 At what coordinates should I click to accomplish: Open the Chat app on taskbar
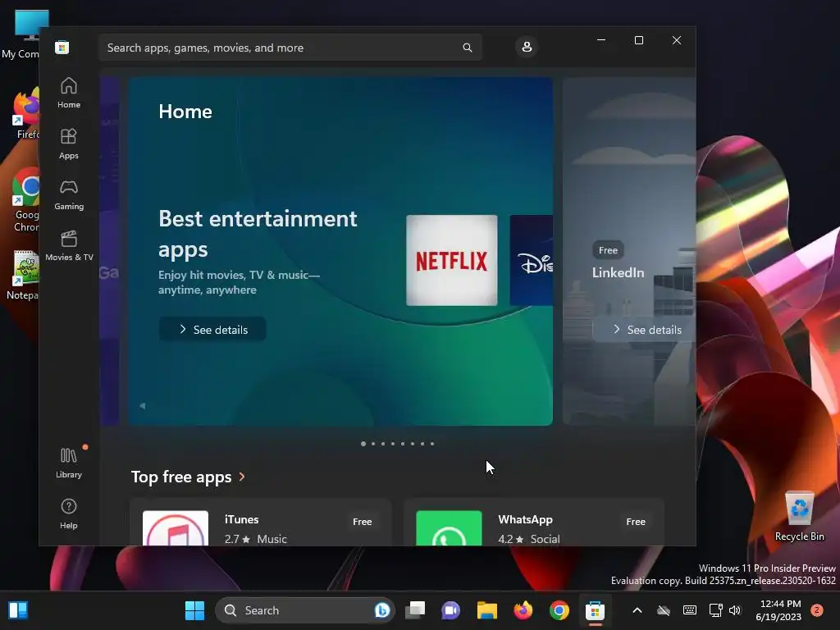[451, 610]
